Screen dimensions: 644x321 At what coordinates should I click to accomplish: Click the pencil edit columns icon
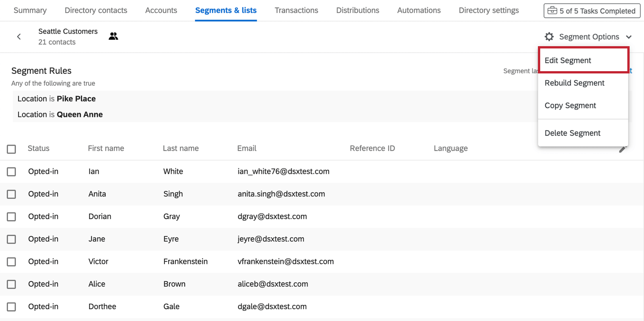click(622, 150)
